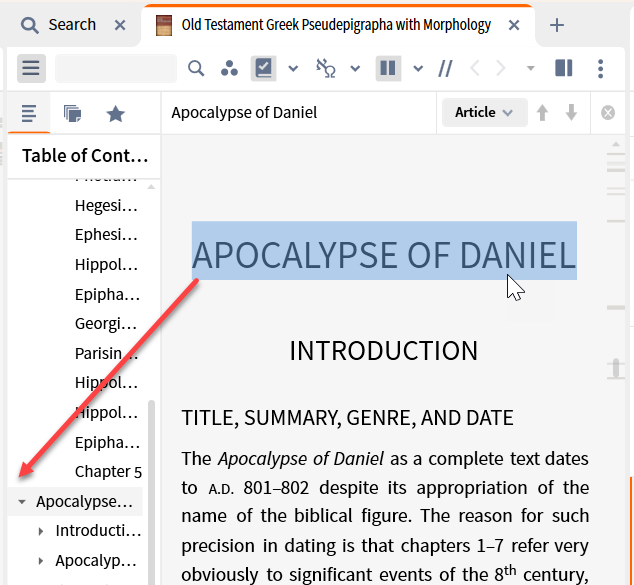This screenshot has height=585, width=634.
Task: Click the reading pane scrollbar handle
Action: (616, 367)
